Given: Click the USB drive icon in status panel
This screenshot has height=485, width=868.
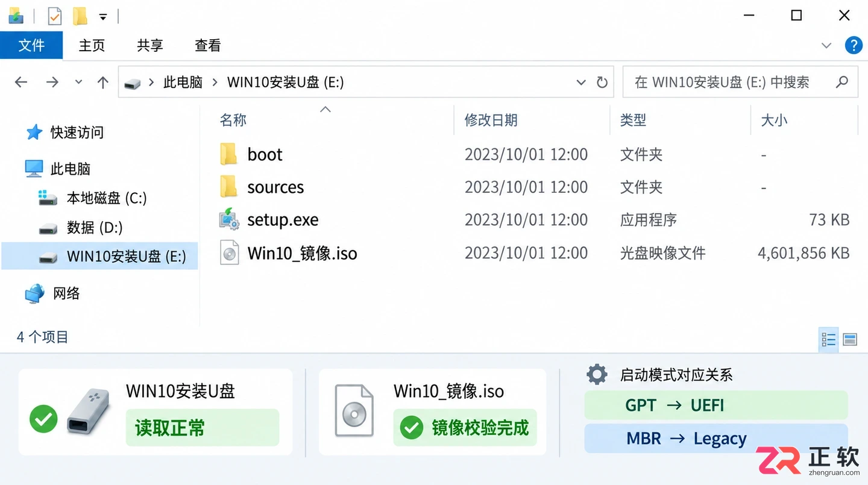Looking at the screenshot, I should point(89,413).
